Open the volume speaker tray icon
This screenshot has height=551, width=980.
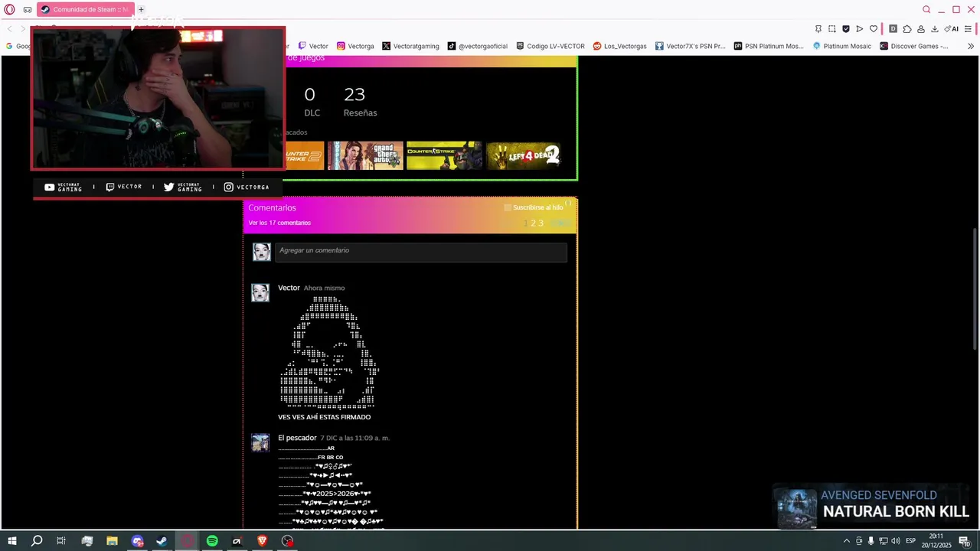pyautogui.click(x=895, y=541)
